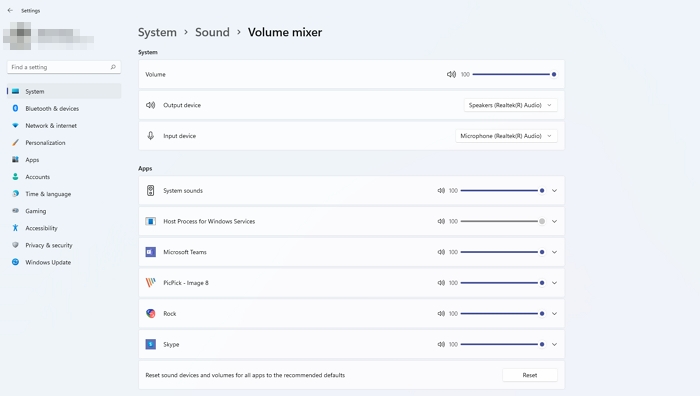Screen dimensions: 700x396
Task: Click the Reset button
Action: point(530,375)
